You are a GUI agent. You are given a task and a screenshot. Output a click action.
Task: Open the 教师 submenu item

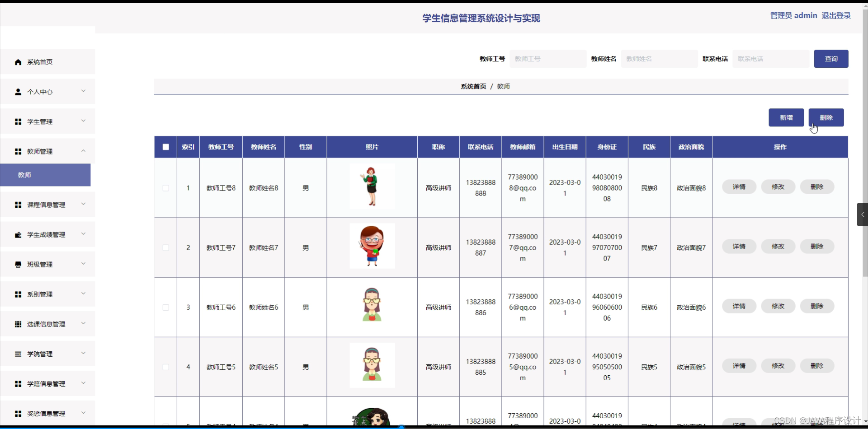(25, 175)
